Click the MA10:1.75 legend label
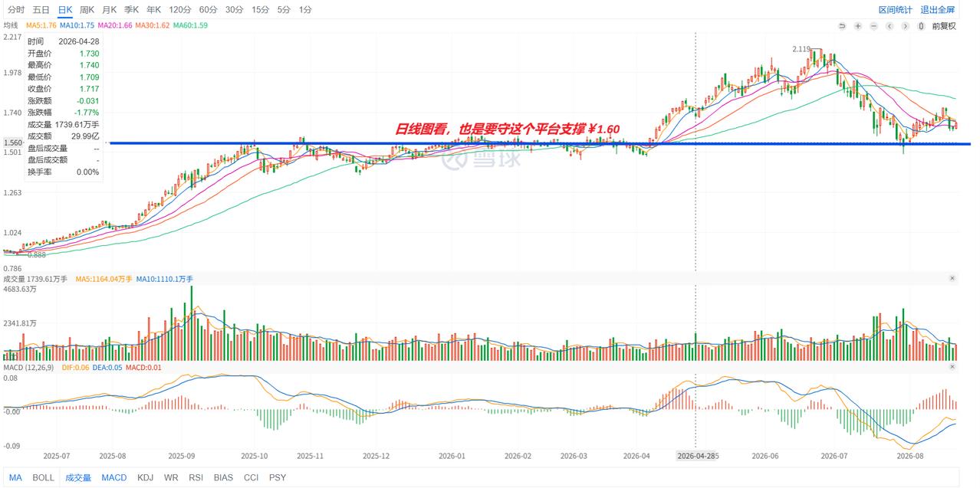The height and width of the screenshot is (488, 980). (x=76, y=25)
